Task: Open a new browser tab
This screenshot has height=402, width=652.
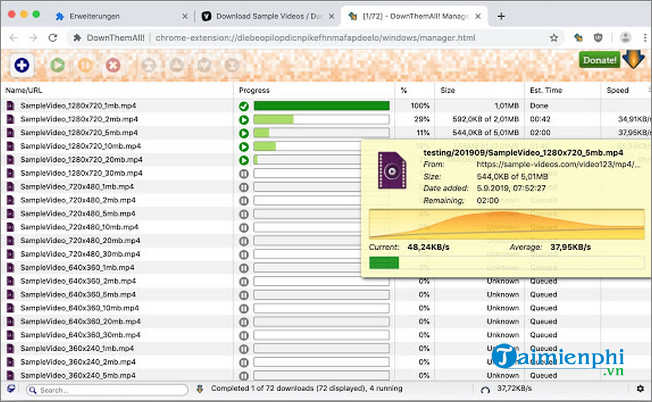Action: [500, 16]
